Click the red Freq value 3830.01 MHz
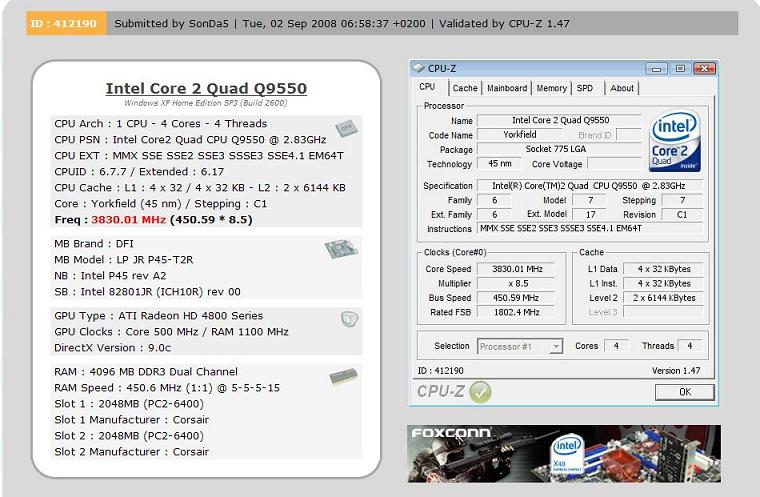Screen dimensions: 760x497 128,220
